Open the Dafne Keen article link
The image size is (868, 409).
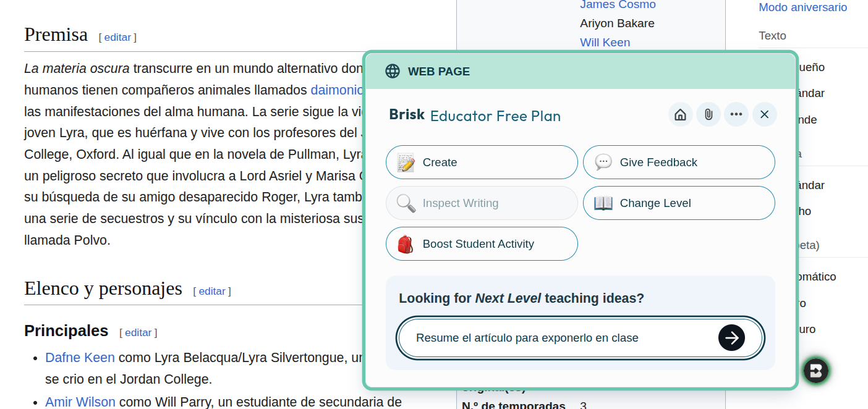[80, 358]
